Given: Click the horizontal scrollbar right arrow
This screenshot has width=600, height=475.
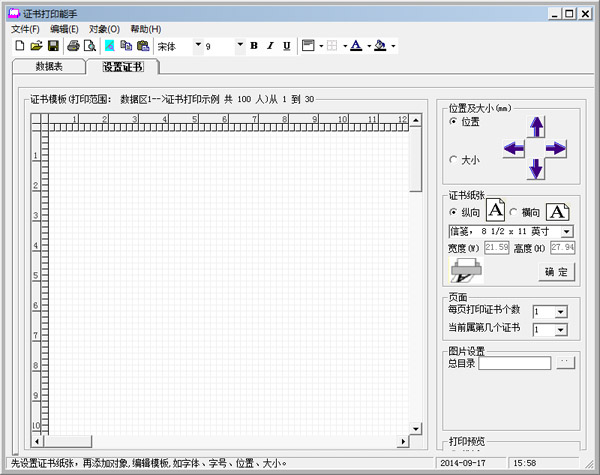Looking at the screenshot, I should tap(403, 441).
